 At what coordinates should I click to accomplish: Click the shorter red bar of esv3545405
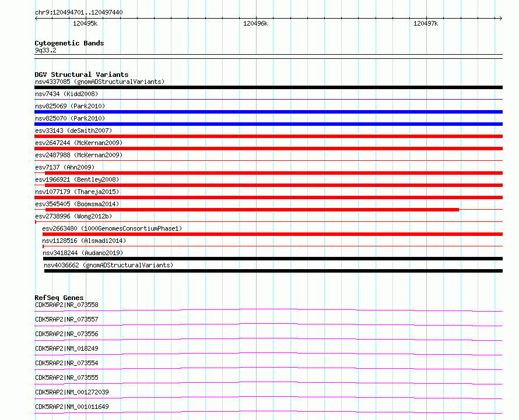point(253,210)
